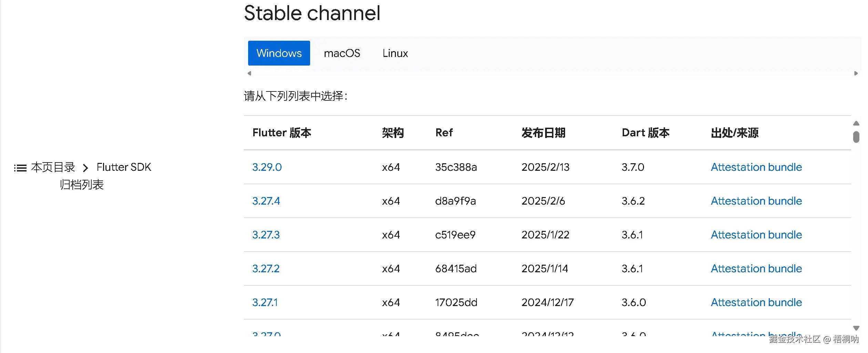The height and width of the screenshot is (353, 868).
Task: Click the Flutter 版本 column header
Action: tap(282, 133)
